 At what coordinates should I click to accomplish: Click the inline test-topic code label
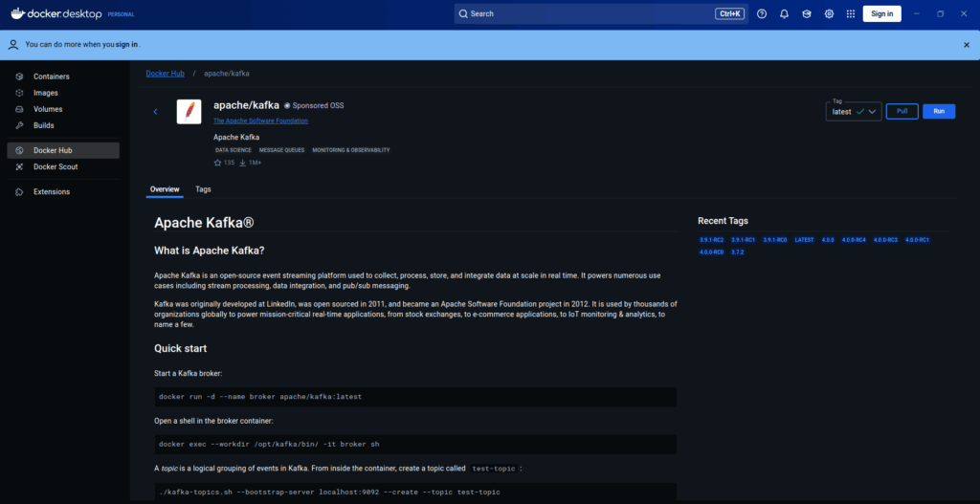click(495, 469)
